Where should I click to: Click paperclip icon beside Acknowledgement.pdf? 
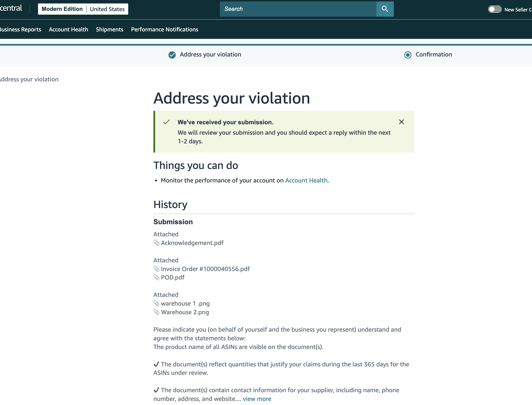(156, 243)
